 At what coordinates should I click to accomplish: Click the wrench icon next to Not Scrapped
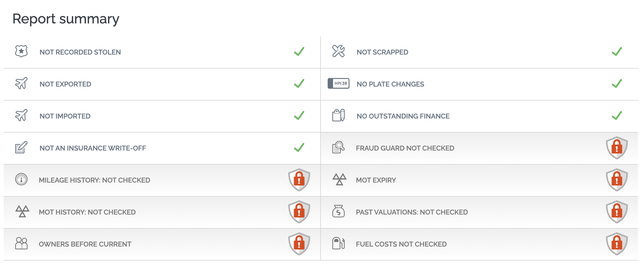coord(338,51)
